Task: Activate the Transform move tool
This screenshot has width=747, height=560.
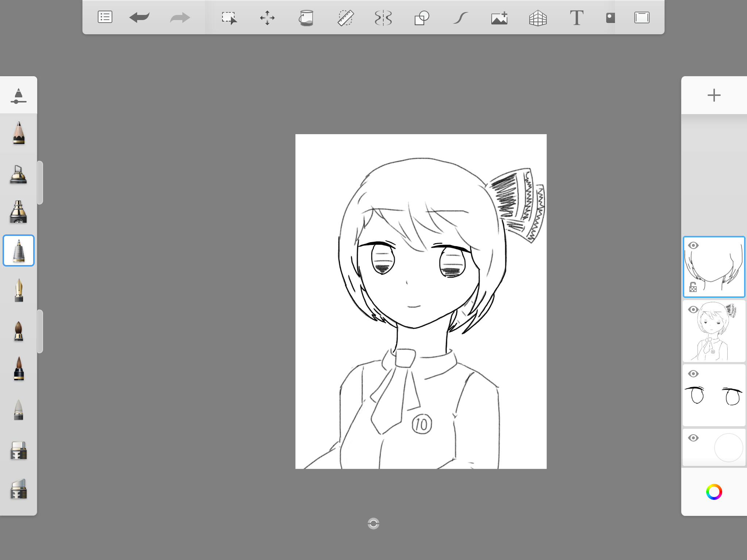Action: [267, 18]
